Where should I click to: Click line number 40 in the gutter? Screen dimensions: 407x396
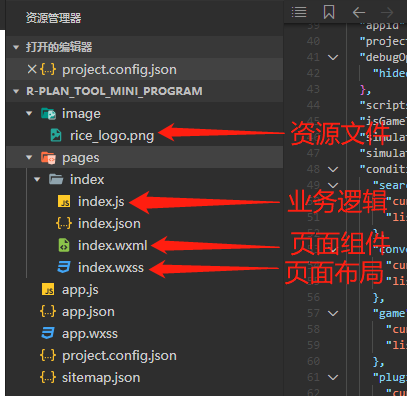[x=313, y=41]
